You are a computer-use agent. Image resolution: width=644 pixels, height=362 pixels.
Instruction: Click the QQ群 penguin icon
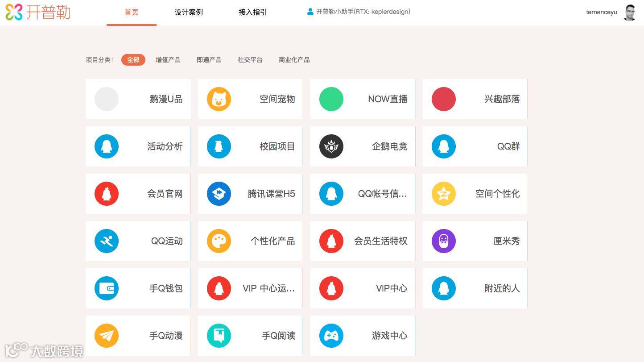(444, 146)
